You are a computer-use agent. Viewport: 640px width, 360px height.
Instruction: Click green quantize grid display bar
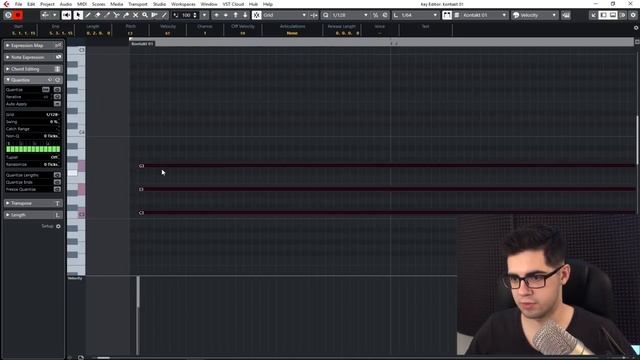click(33, 149)
